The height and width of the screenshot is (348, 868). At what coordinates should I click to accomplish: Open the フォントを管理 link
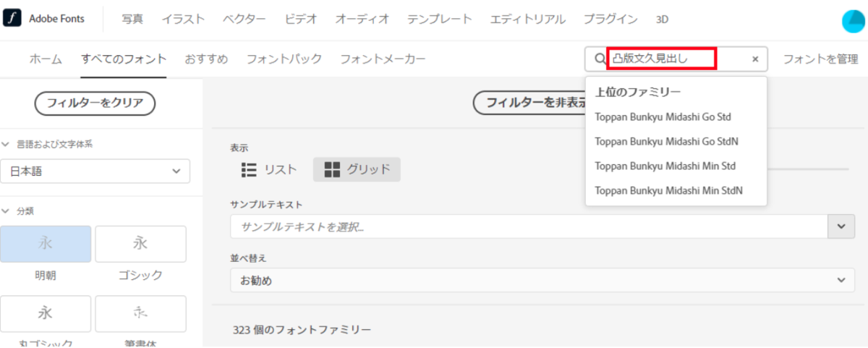[x=820, y=59]
